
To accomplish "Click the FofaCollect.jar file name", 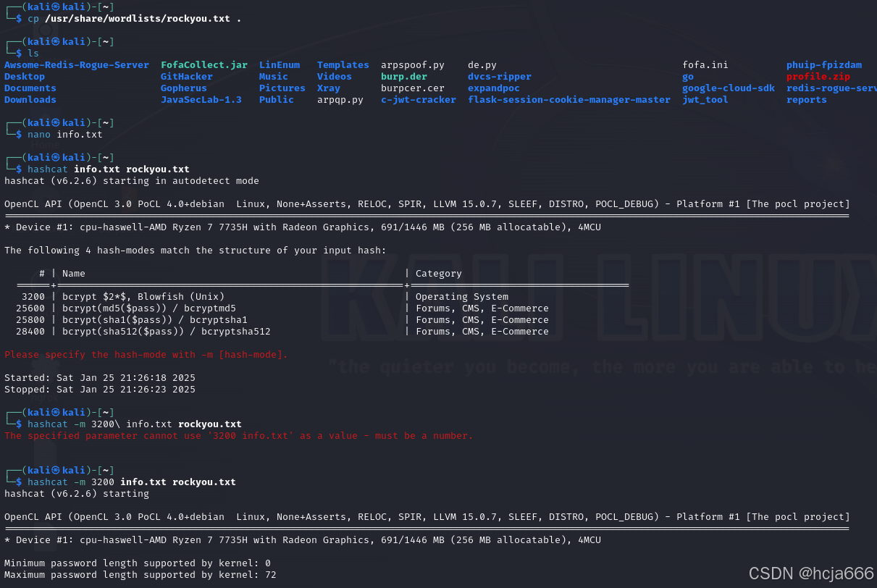I will pyautogui.click(x=204, y=65).
